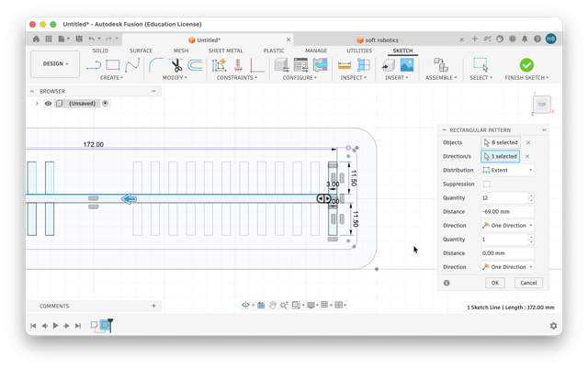Screen dimensions: 588x369
Task: Click OK in Rectangular Pattern dialog
Action: pyautogui.click(x=495, y=283)
